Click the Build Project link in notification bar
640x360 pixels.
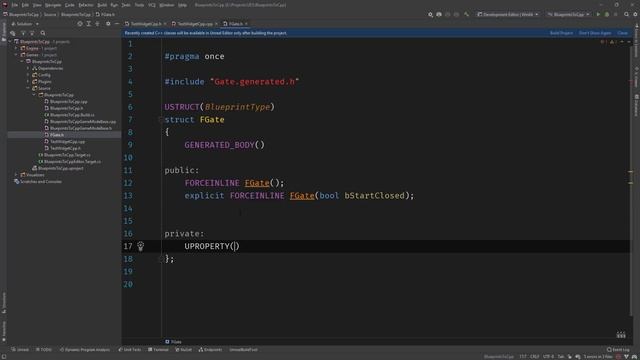click(561, 33)
